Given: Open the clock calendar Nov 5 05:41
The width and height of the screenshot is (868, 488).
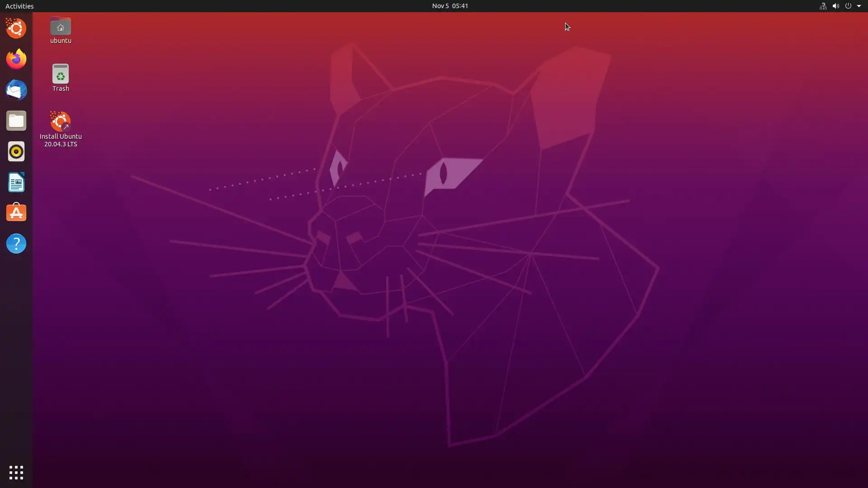Looking at the screenshot, I should (450, 6).
